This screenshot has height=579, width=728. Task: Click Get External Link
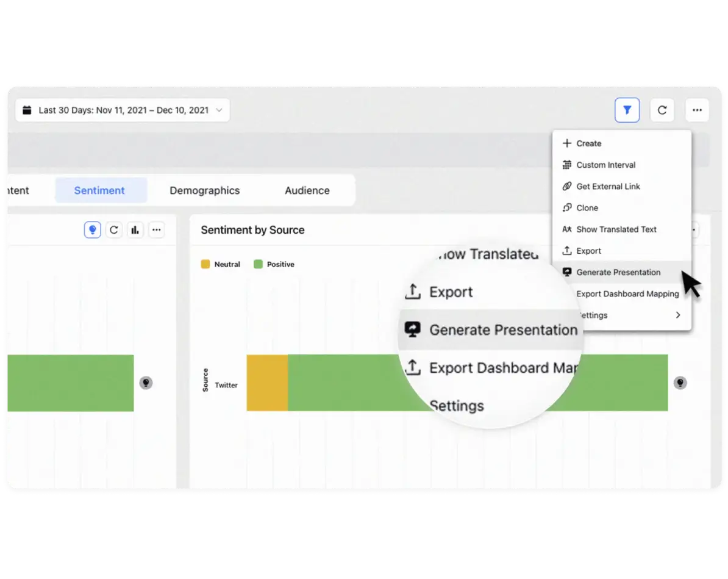point(608,186)
